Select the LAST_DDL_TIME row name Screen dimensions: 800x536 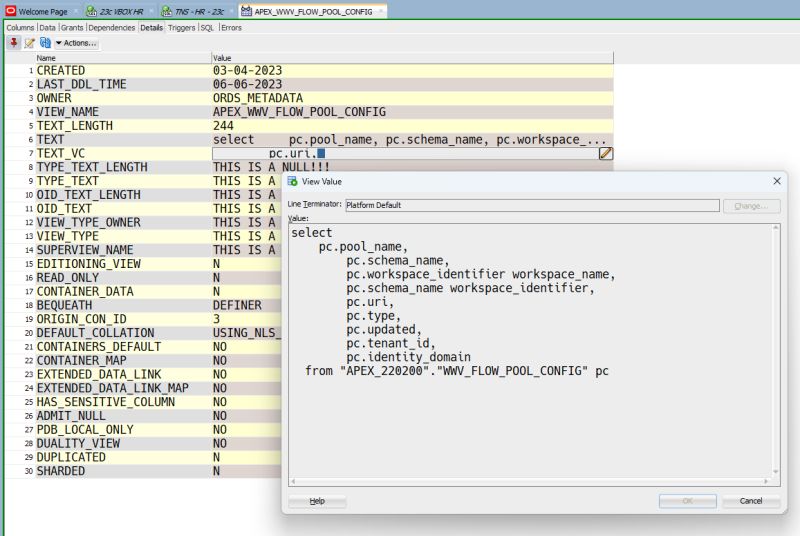(x=81, y=84)
